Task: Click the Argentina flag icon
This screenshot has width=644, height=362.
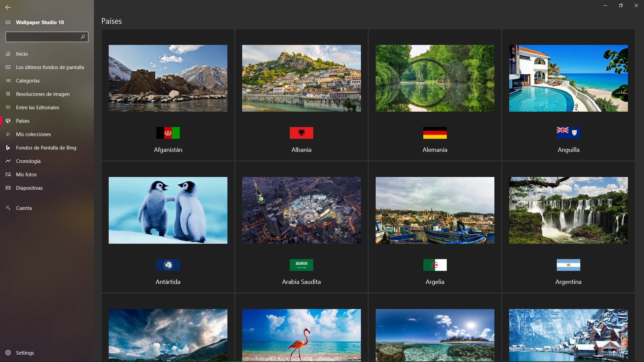Action: (568, 265)
